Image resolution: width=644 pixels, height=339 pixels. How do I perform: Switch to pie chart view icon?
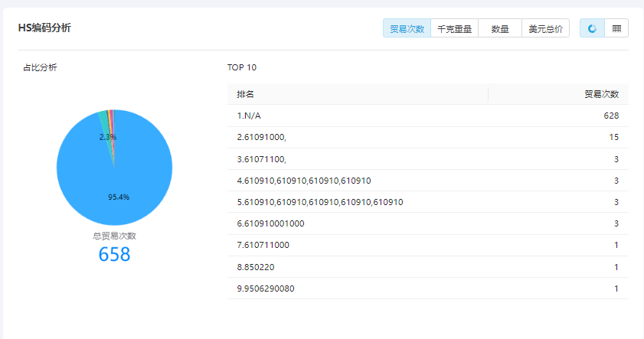[x=592, y=28]
